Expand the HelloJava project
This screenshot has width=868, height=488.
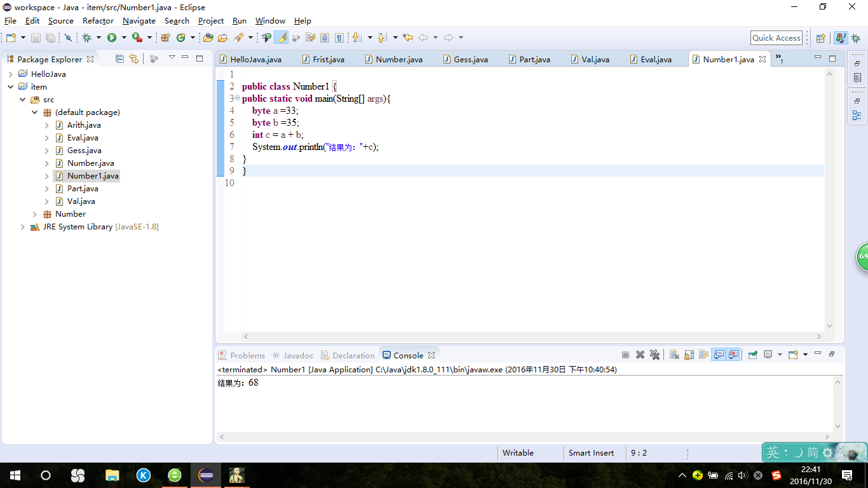[10, 74]
